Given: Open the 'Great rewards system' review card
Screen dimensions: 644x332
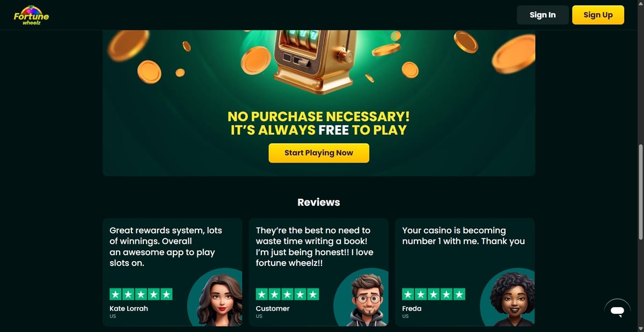Looking at the screenshot, I should (x=172, y=272).
